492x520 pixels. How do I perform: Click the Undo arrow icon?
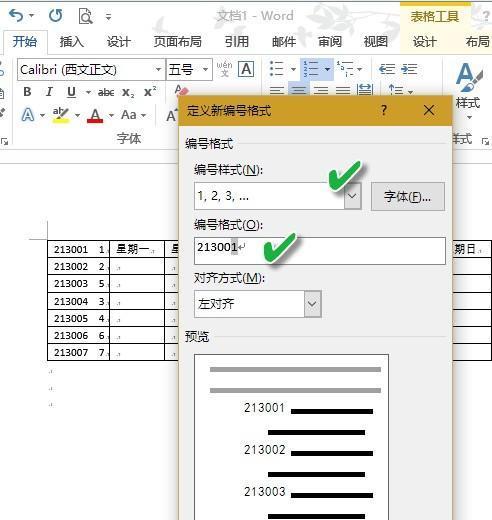[x=16, y=15]
